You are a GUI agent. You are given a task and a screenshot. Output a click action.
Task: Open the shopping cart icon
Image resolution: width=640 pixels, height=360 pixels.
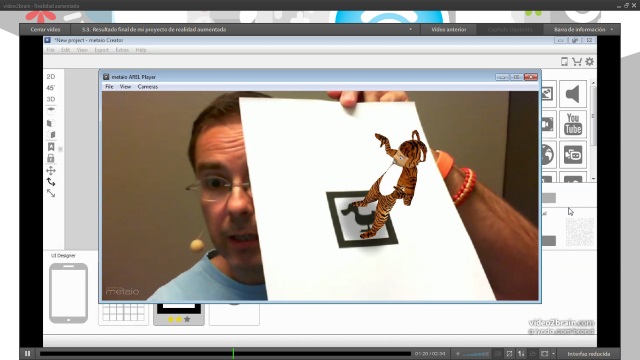pos(577,62)
